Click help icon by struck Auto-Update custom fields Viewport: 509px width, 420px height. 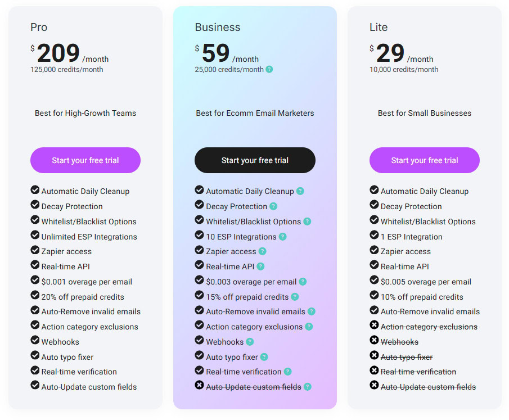tap(308, 387)
